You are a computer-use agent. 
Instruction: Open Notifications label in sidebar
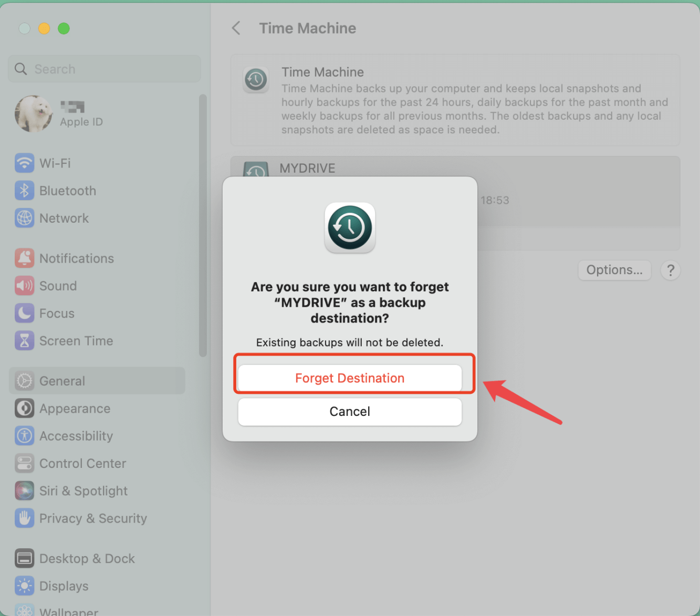[x=77, y=258]
